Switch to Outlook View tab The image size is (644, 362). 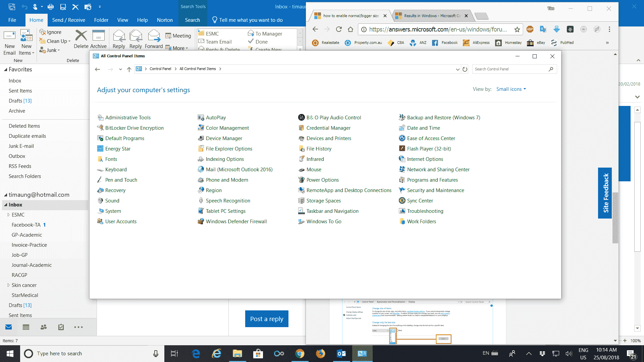coord(122,20)
